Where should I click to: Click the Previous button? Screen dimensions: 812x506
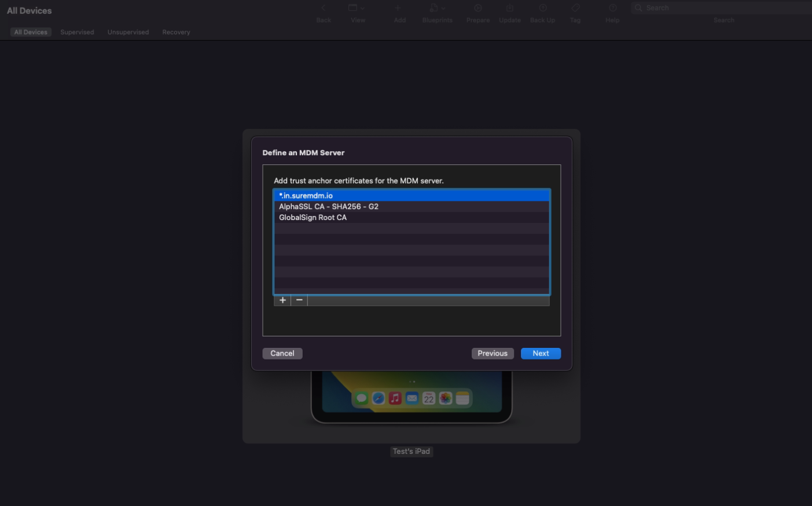[x=493, y=353]
